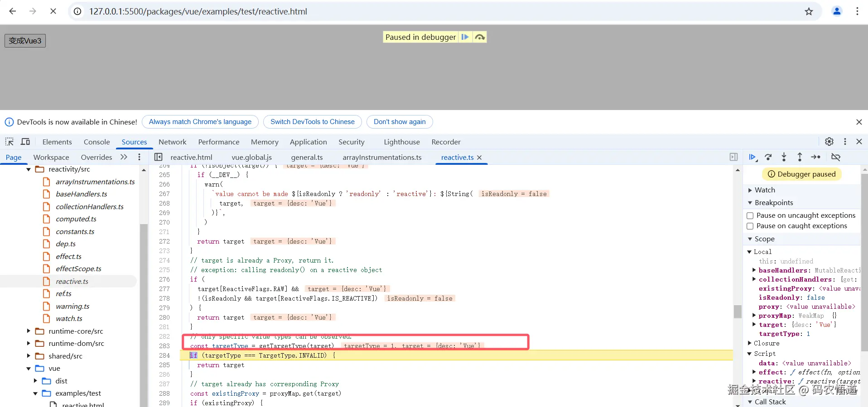Collapse the reactivity/src folder
Screen dimensions: 868x407
tap(28, 169)
